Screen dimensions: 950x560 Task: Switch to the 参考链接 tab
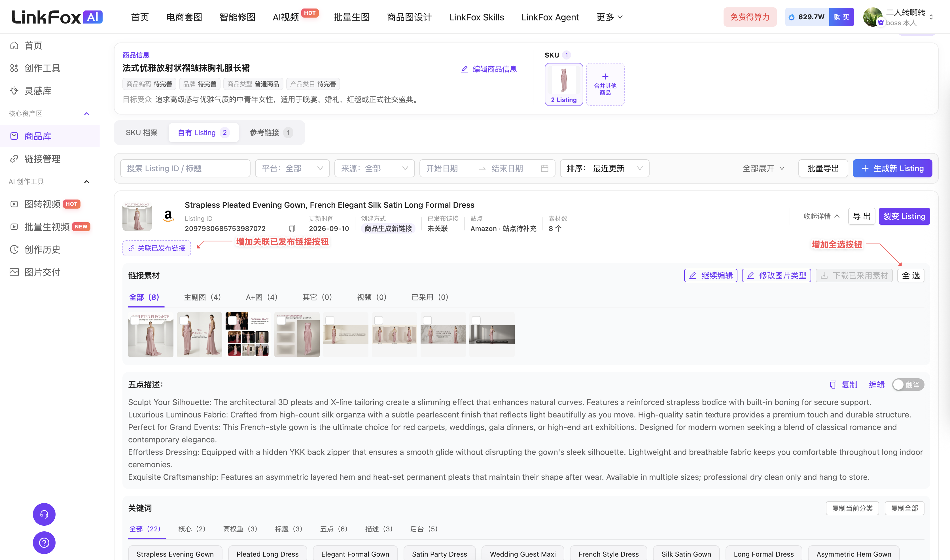[271, 132]
